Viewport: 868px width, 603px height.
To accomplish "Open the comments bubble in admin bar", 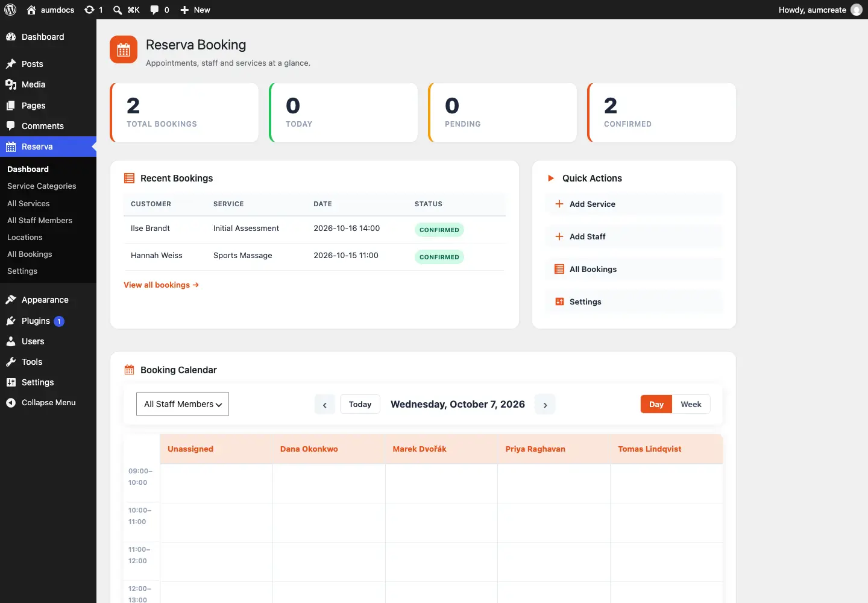I will (154, 10).
